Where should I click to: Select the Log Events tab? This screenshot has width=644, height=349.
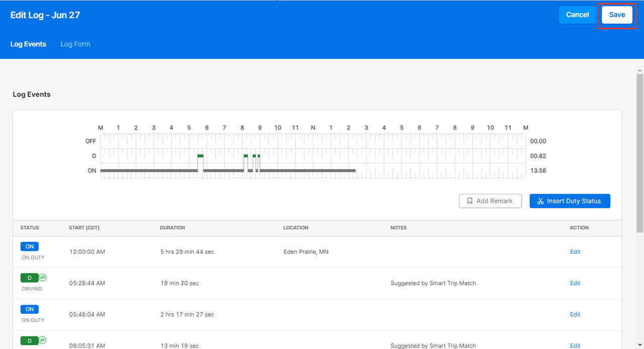pyautogui.click(x=28, y=44)
